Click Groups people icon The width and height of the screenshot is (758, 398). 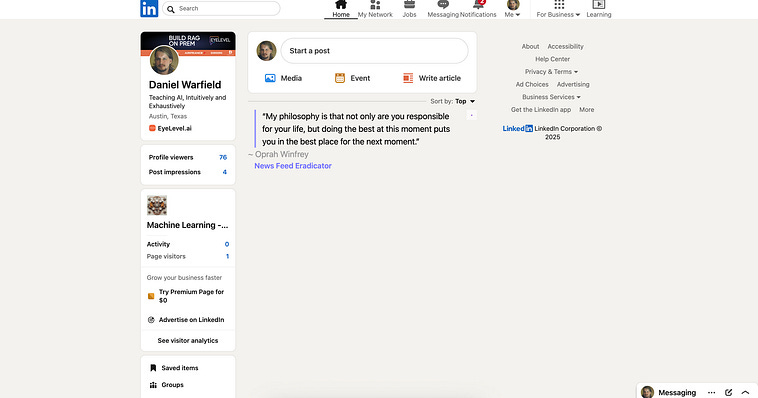153,385
